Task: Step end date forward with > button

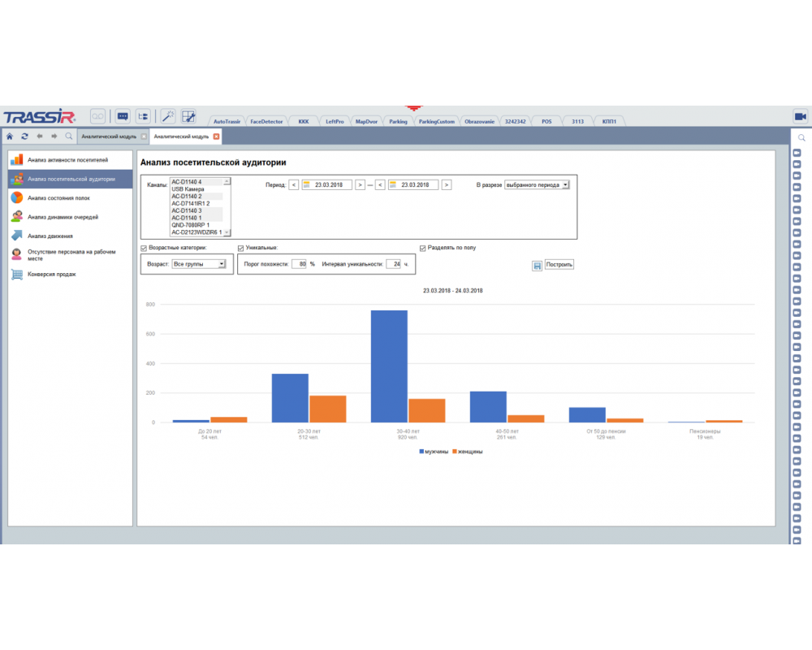Action: pos(447,185)
